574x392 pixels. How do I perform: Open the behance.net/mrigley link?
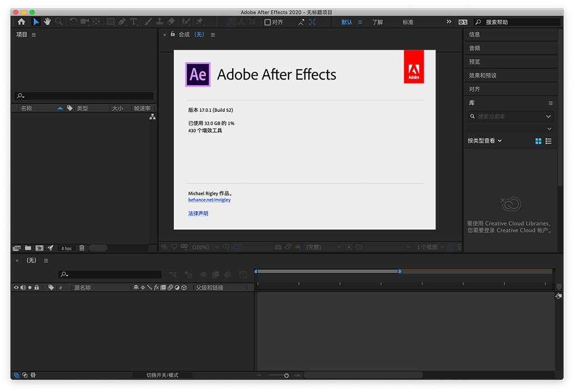[210, 200]
